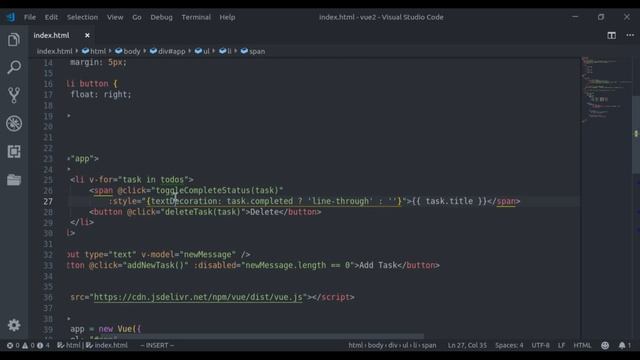Click the span breadcrumb item
The image size is (640, 360).
tap(253, 51)
